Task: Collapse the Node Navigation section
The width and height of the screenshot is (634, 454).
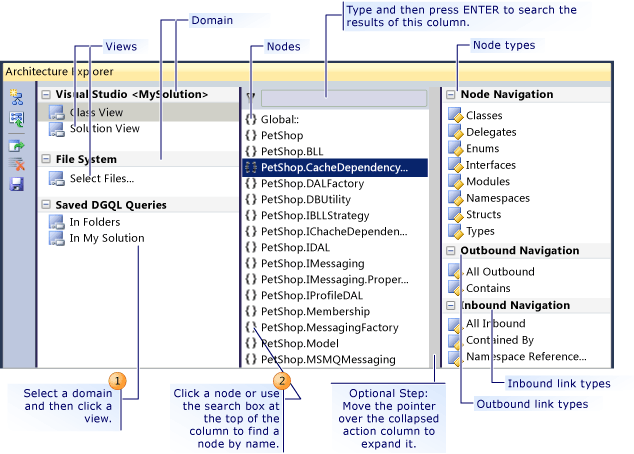Action: pyautogui.click(x=450, y=95)
